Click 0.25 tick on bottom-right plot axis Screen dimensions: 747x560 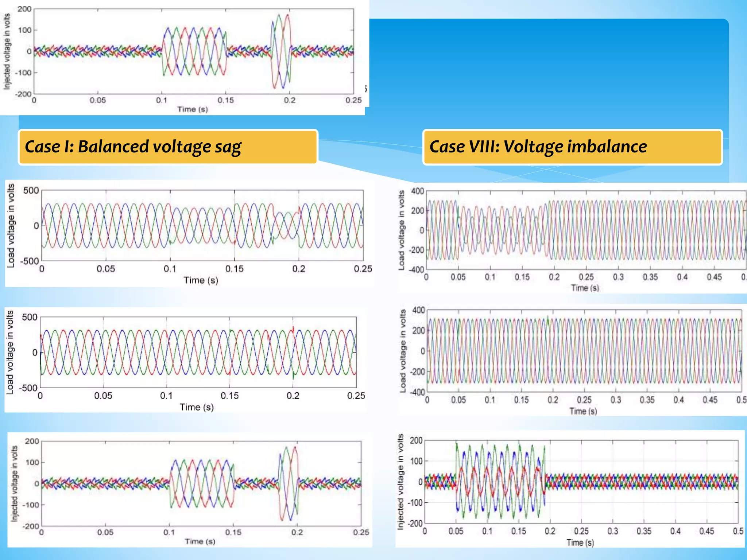(x=581, y=531)
